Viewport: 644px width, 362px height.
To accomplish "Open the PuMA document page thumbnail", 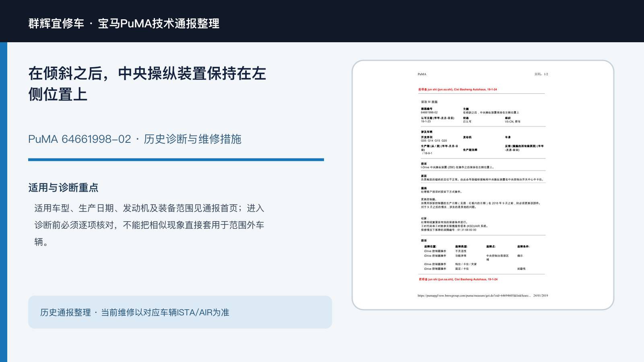I will coord(483,185).
